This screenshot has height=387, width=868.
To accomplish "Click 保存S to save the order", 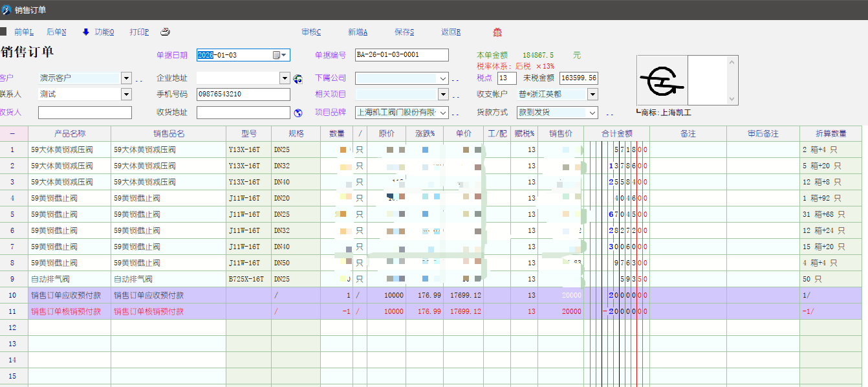I will (x=404, y=32).
